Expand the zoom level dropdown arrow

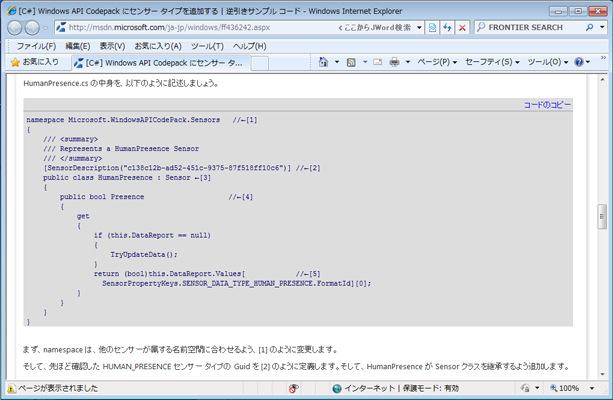click(x=592, y=388)
